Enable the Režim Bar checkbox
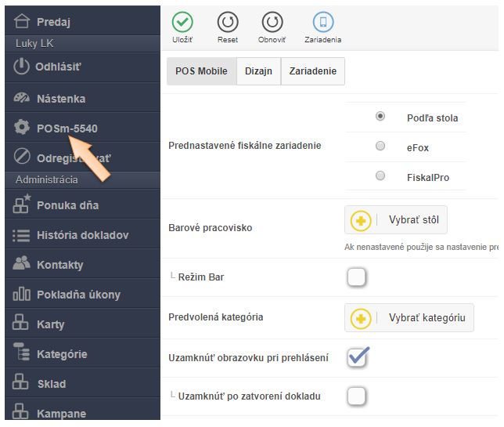Screen dimensions: 504x427 pyautogui.click(x=356, y=277)
